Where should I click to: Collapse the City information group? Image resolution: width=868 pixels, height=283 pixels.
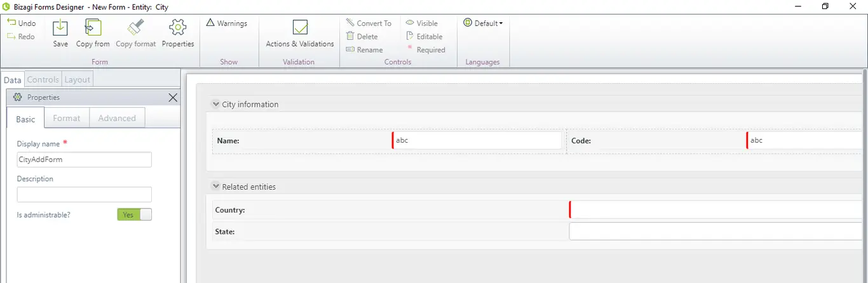coord(215,104)
